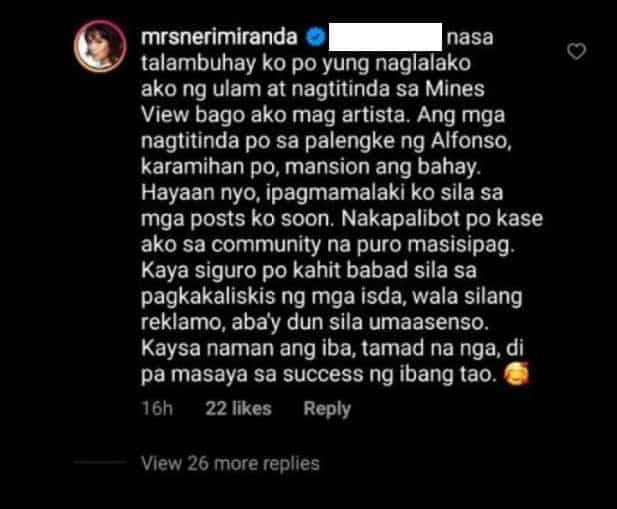Open the whited-out mentioned user tag
Image resolution: width=617 pixels, height=509 pixels.
[385, 37]
